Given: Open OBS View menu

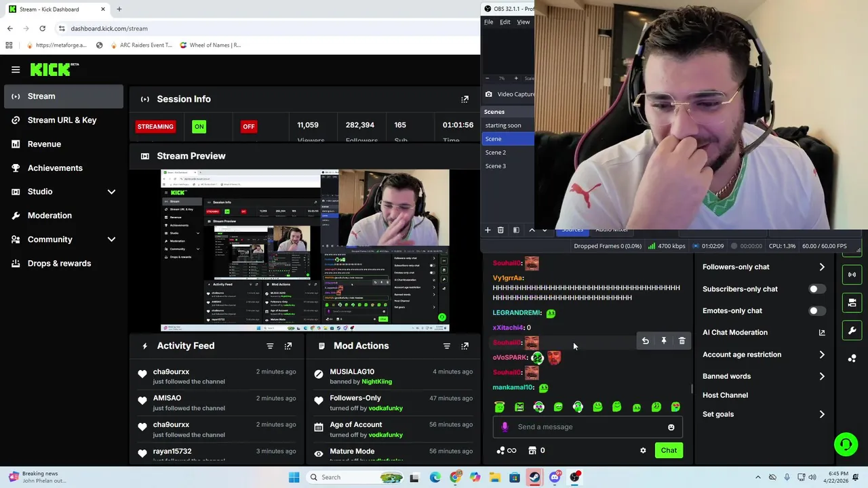Looking at the screenshot, I should [x=524, y=22].
